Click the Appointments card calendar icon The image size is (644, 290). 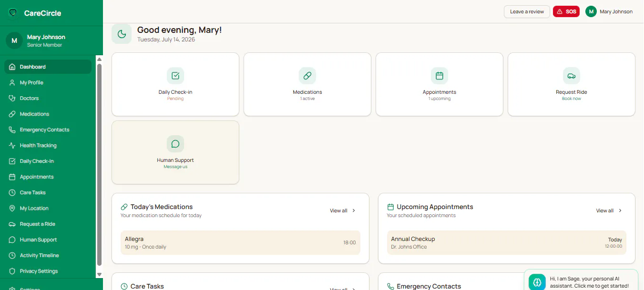[440, 75]
